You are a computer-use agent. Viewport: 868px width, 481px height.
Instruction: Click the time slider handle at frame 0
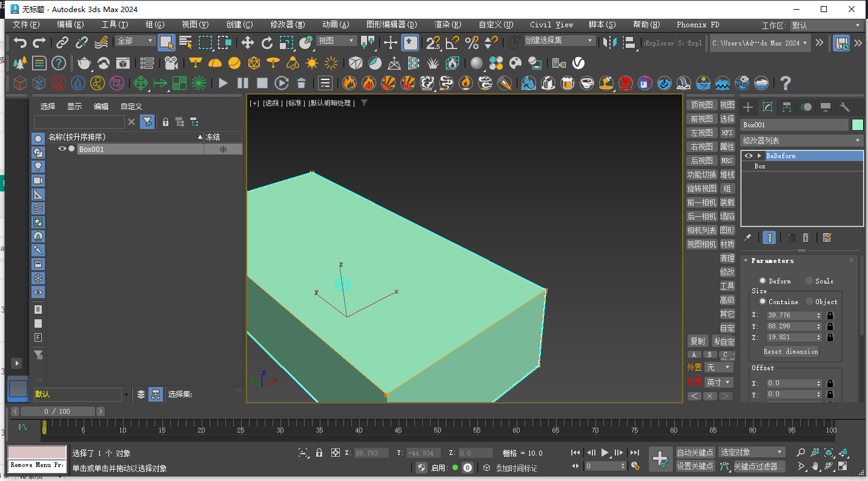pos(44,430)
